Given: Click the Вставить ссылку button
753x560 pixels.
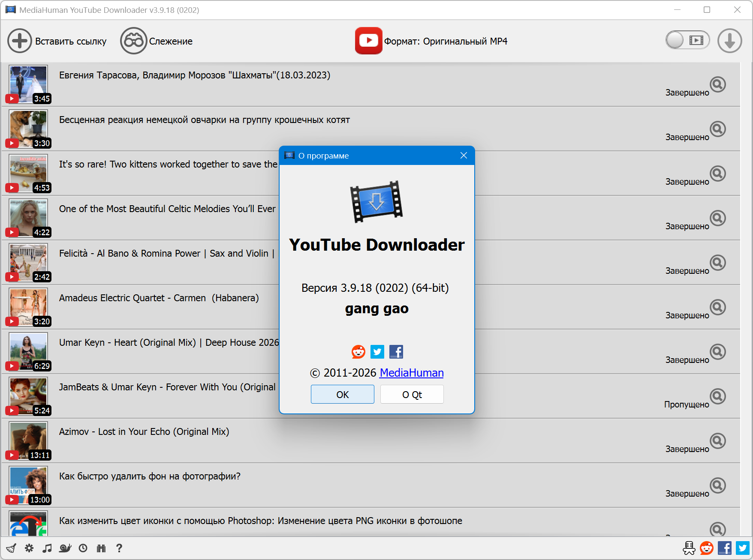Looking at the screenshot, I should [57, 41].
